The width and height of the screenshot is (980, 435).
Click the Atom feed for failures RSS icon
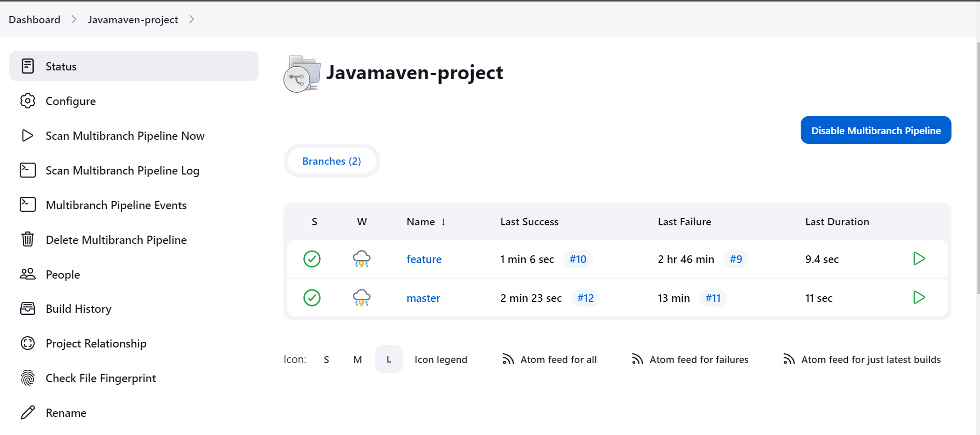(x=637, y=359)
